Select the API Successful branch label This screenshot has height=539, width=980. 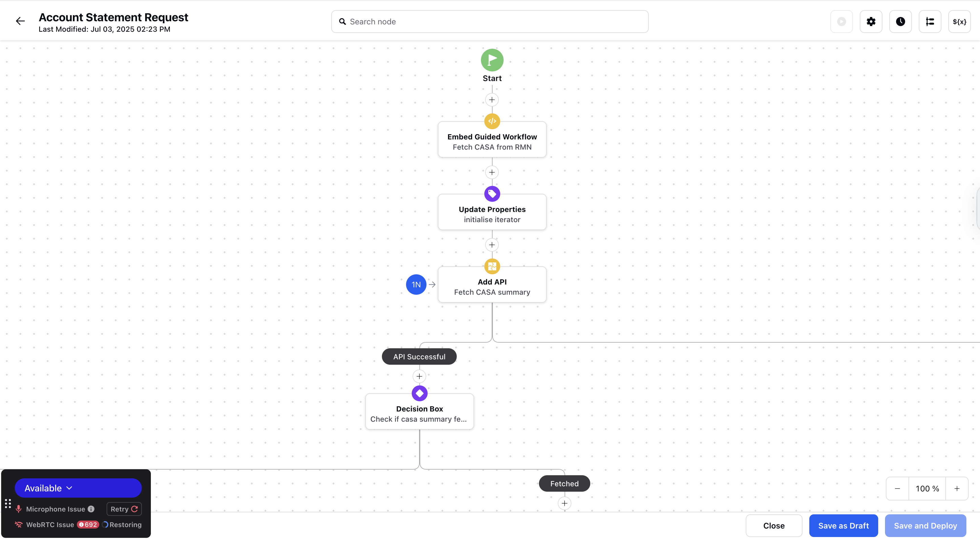[419, 356]
